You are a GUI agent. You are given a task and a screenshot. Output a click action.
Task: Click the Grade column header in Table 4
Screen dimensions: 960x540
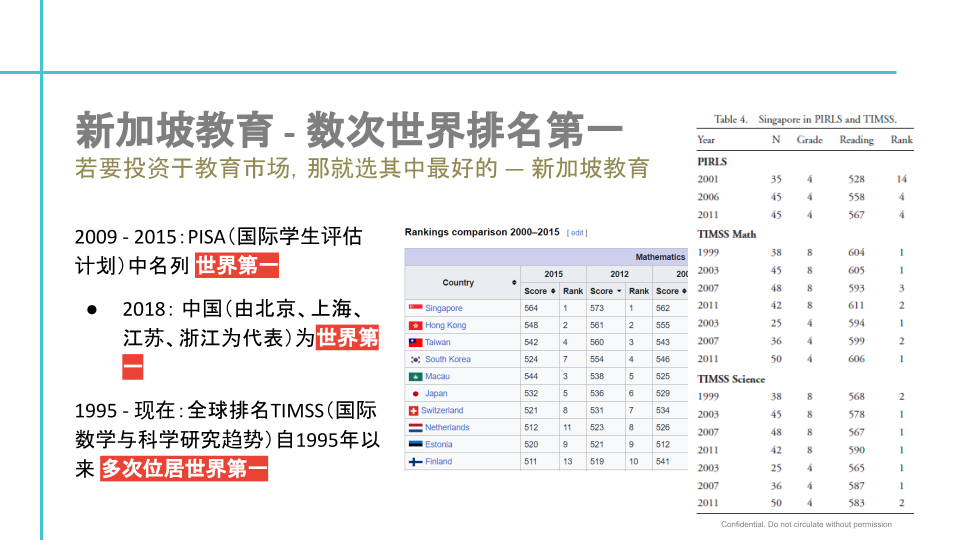point(809,140)
